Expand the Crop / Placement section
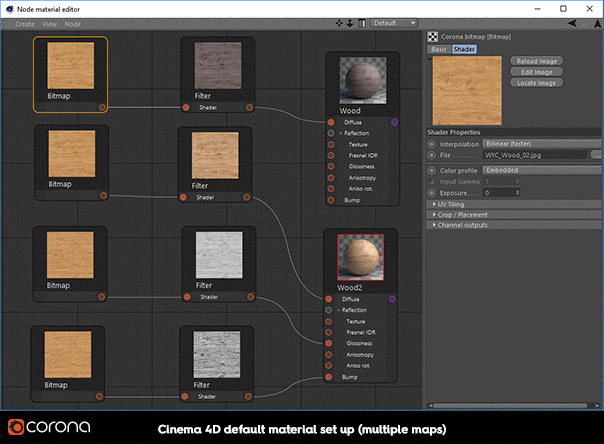 [x=514, y=214]
